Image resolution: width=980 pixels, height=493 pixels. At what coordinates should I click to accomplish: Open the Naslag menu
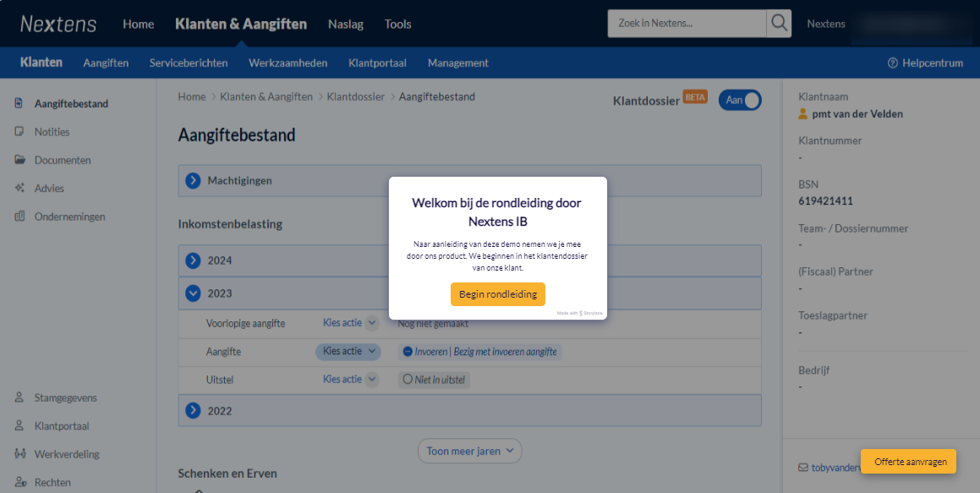pyautogui.click(x=346, y=24)
